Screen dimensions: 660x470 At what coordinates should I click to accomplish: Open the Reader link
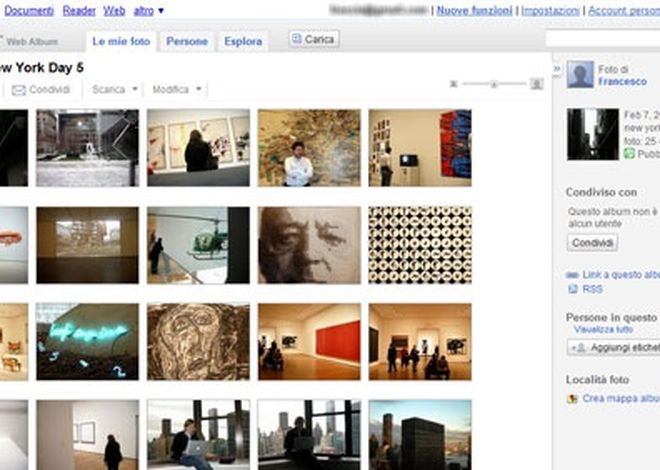tap(79, 11)
